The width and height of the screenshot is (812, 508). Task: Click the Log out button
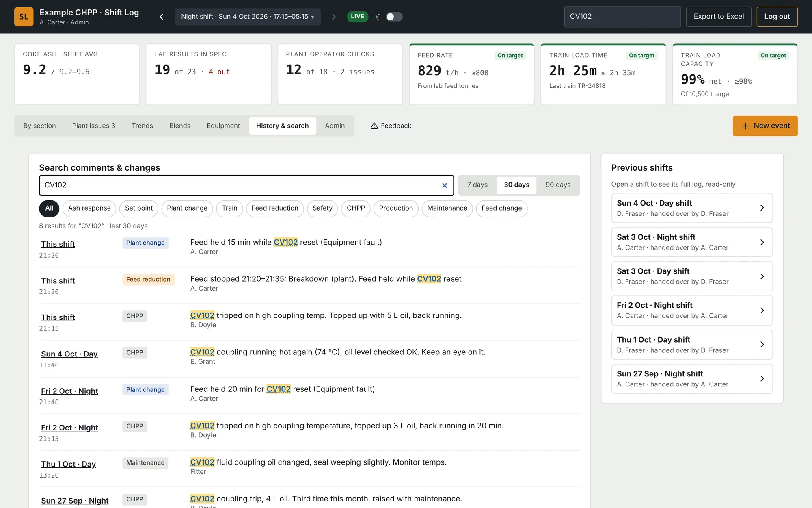click(777, 17)
